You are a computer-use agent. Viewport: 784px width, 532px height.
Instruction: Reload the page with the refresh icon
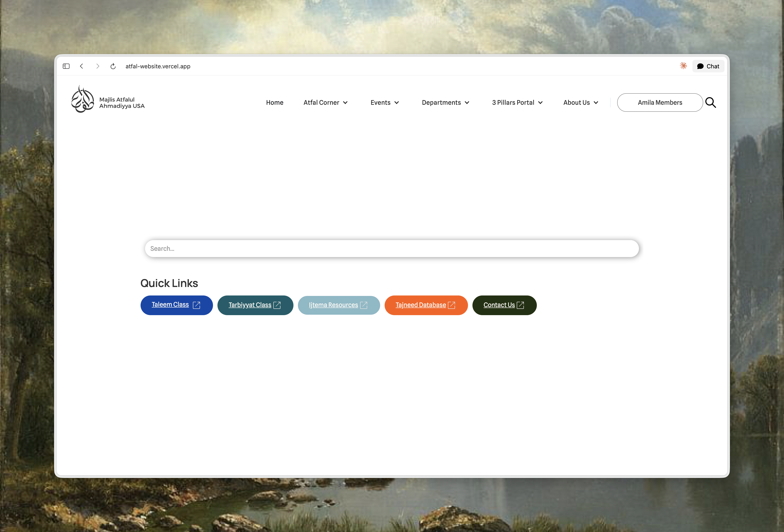(x=113, y=66)
